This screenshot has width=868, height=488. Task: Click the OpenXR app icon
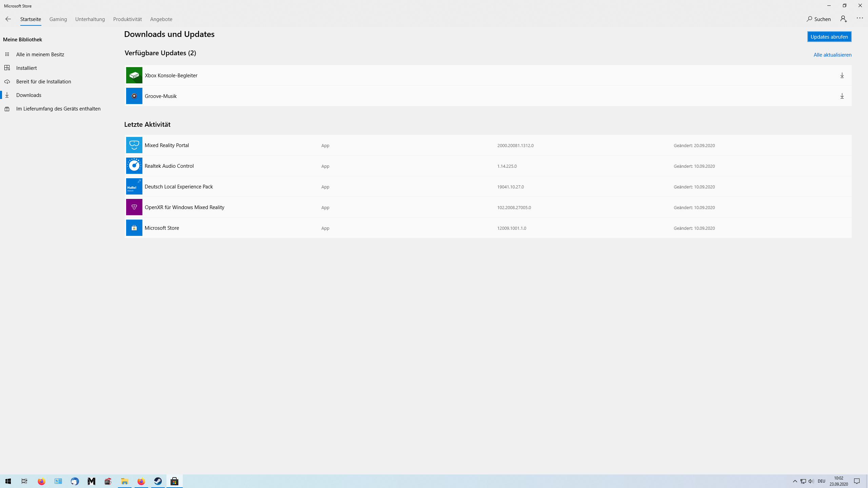134,207
